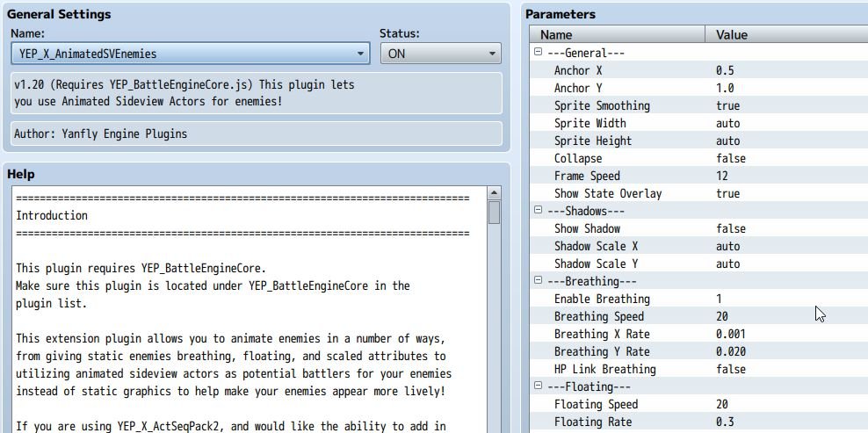The width and height of the screenshot is (868, 433).
Task: Click the Name column header
Action: tap(618, 35)
